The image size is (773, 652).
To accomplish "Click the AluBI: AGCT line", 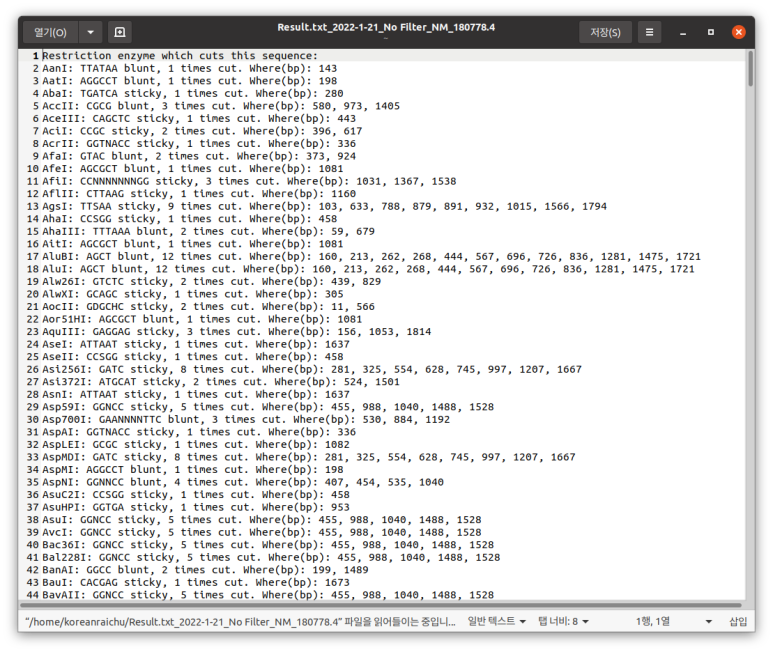I will 372,257.
